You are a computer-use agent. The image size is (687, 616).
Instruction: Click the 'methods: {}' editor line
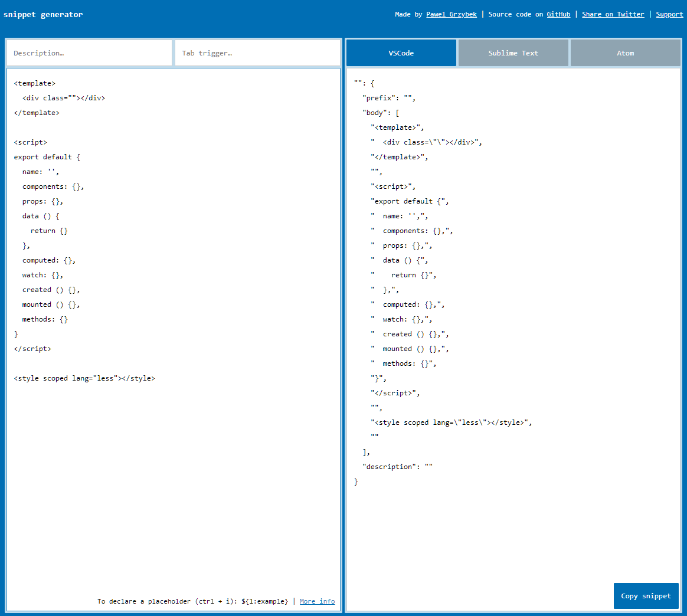45,319
